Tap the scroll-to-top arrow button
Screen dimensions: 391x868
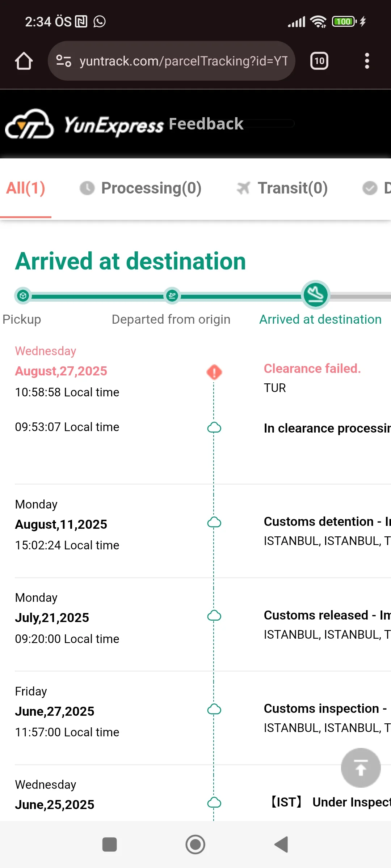[x=361, y=767]
